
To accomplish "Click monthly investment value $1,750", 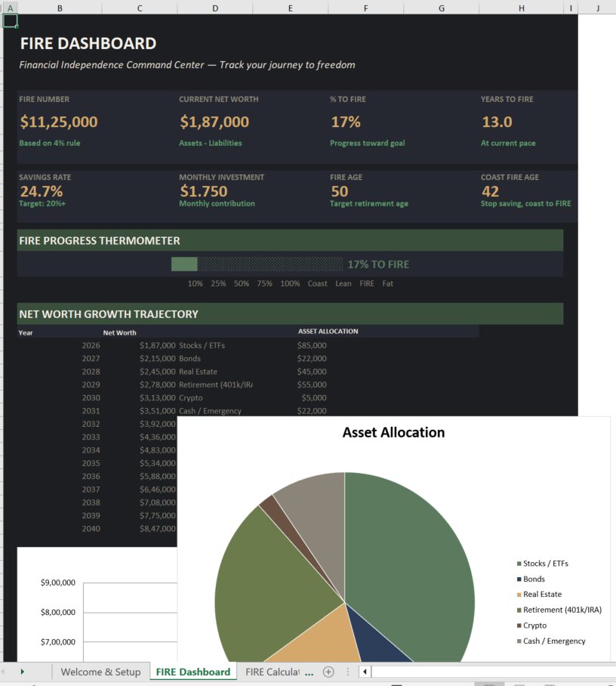I will pos(204,191).
